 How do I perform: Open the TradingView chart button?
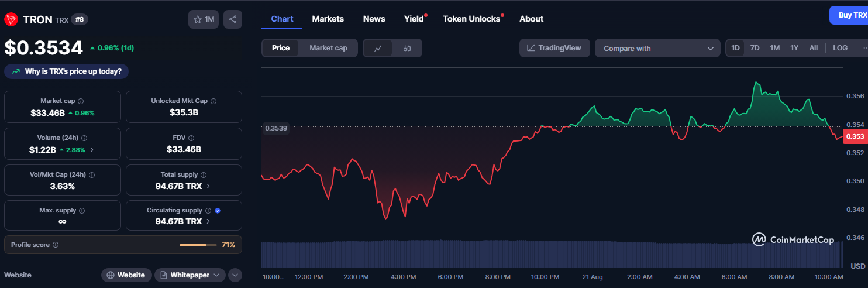point(554,48)
